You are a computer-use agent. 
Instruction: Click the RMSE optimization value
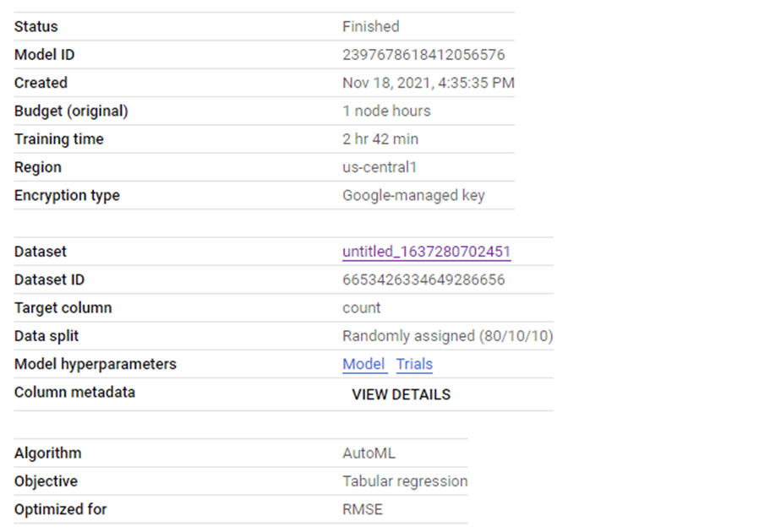(x=363, y=509)
